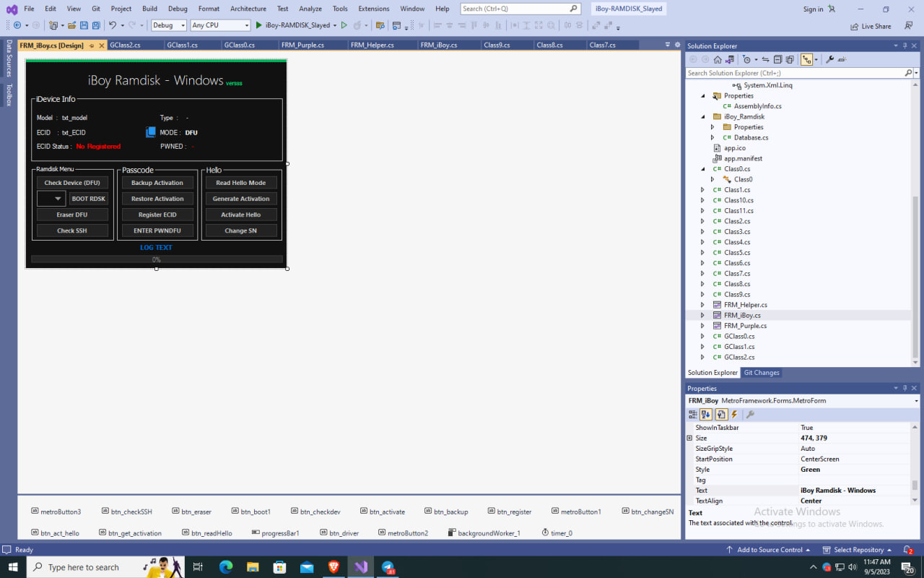
Task: Close the FRM_iBoy.cs [Design] tab
Action: (102, 46)
